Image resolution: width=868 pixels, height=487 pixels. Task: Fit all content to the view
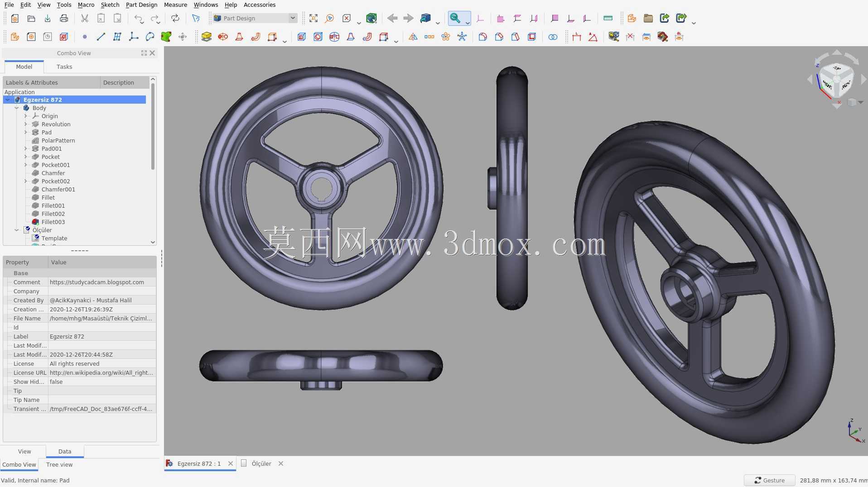[x=313, y=18]
